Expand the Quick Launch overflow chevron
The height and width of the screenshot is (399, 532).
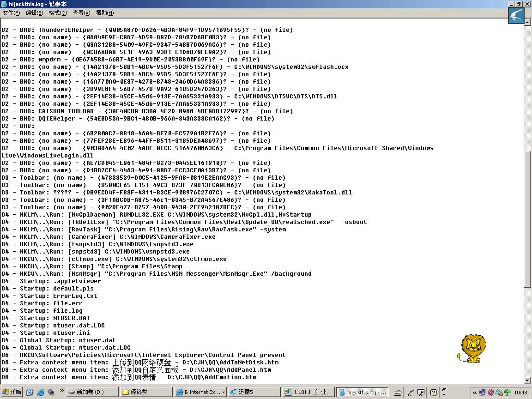coord(62,391)
